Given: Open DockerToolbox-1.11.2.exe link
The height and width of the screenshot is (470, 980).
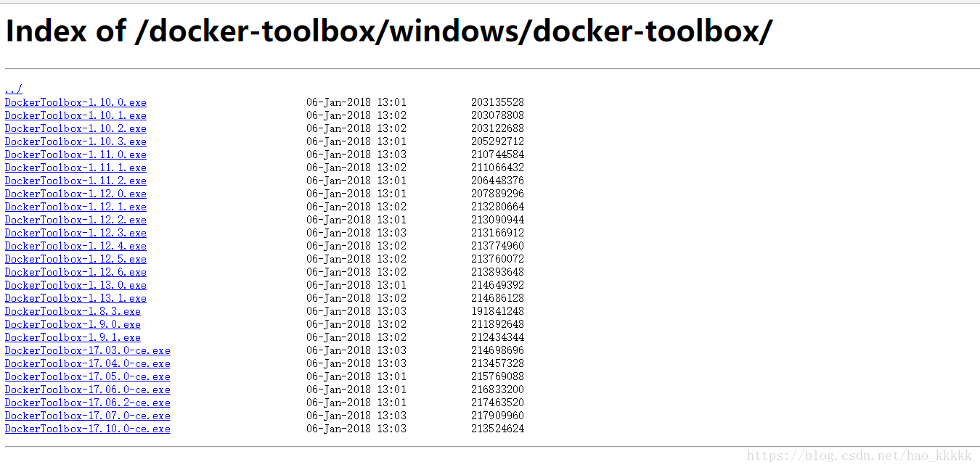Looking at the screenshot, I should 75,181.
